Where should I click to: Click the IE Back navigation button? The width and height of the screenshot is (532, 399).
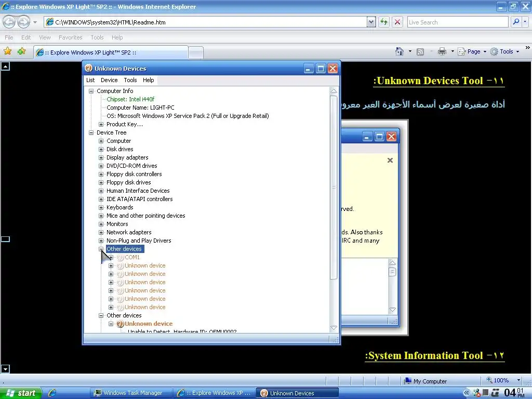pos(9,22)
